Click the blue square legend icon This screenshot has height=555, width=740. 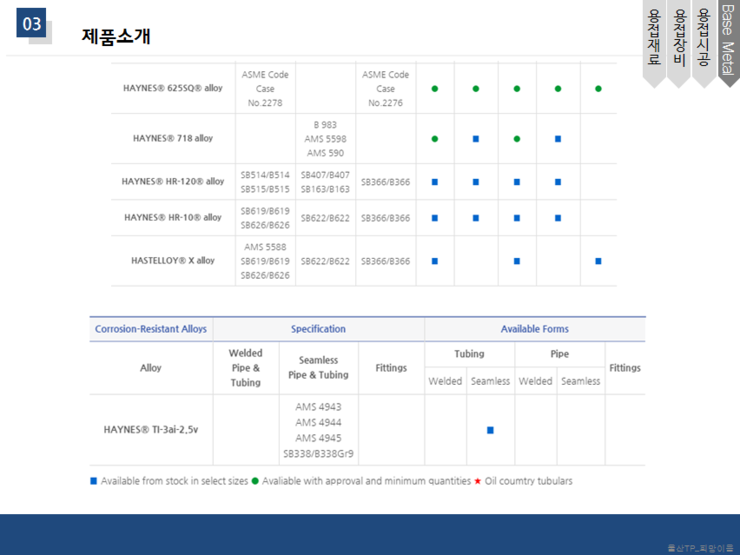tap(93, 481)
